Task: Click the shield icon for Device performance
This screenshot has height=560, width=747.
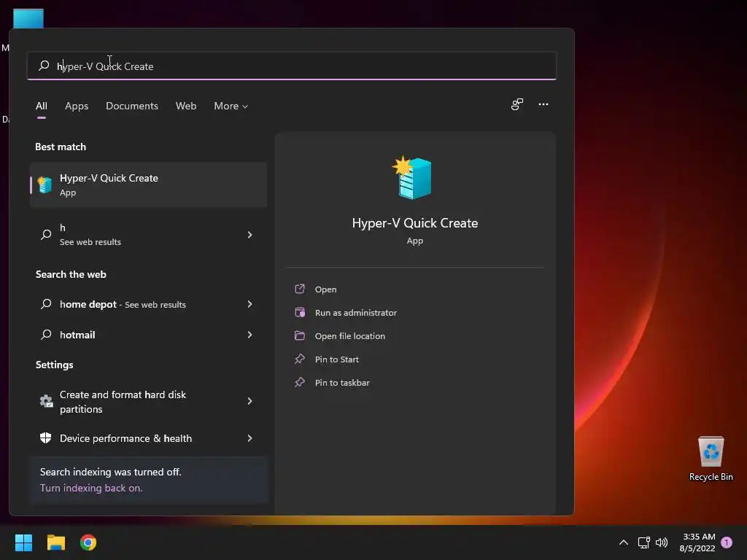Action: coord(46,438)
